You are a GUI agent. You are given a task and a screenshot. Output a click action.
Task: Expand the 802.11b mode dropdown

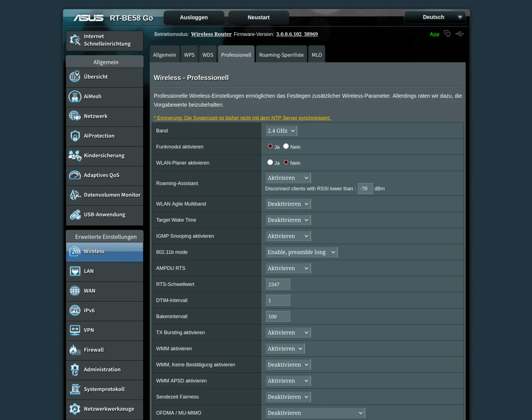coord(301,252)
